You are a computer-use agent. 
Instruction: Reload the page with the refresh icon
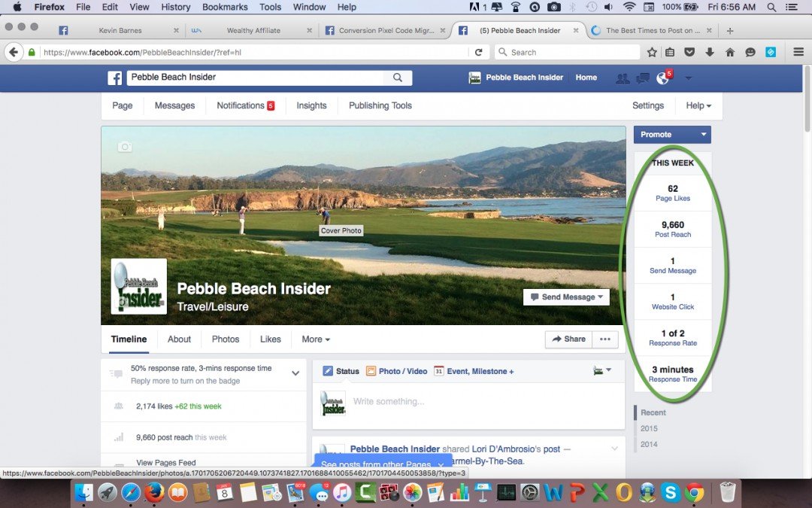tap(478, 53)
